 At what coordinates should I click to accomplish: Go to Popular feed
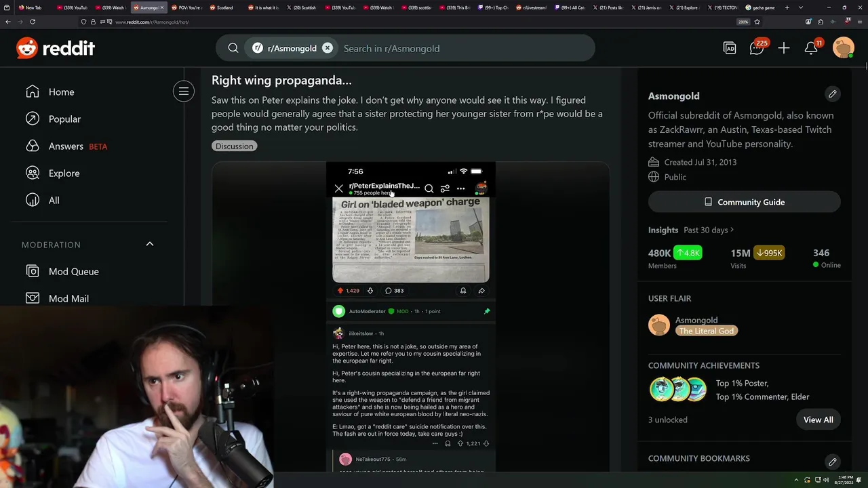64,119
